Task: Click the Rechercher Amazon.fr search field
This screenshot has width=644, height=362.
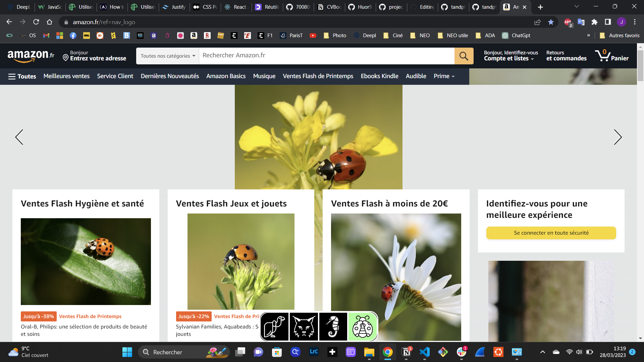Action: [x=326, y=56]
